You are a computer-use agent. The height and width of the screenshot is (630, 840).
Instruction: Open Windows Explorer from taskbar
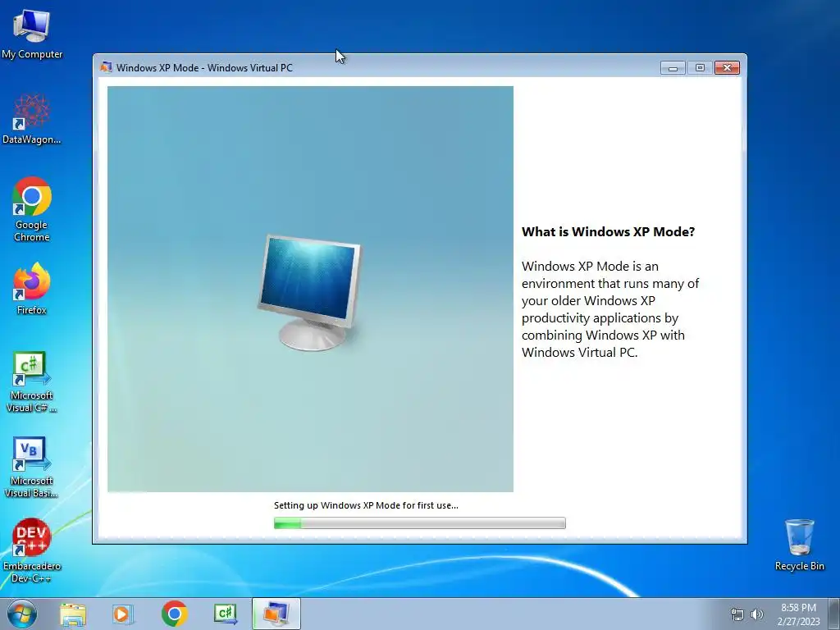[x=73, y=614]
